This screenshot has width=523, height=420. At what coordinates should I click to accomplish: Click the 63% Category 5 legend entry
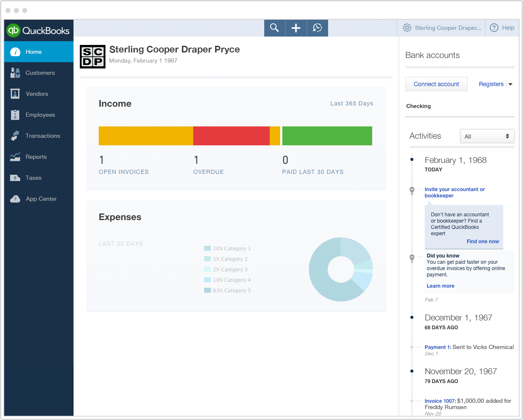227,291
